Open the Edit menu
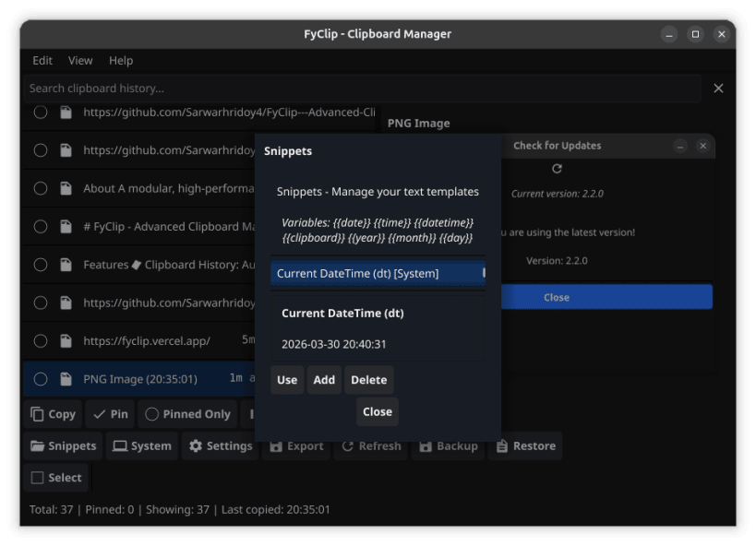Screen dimensions: 756x546 click(42, 61)
